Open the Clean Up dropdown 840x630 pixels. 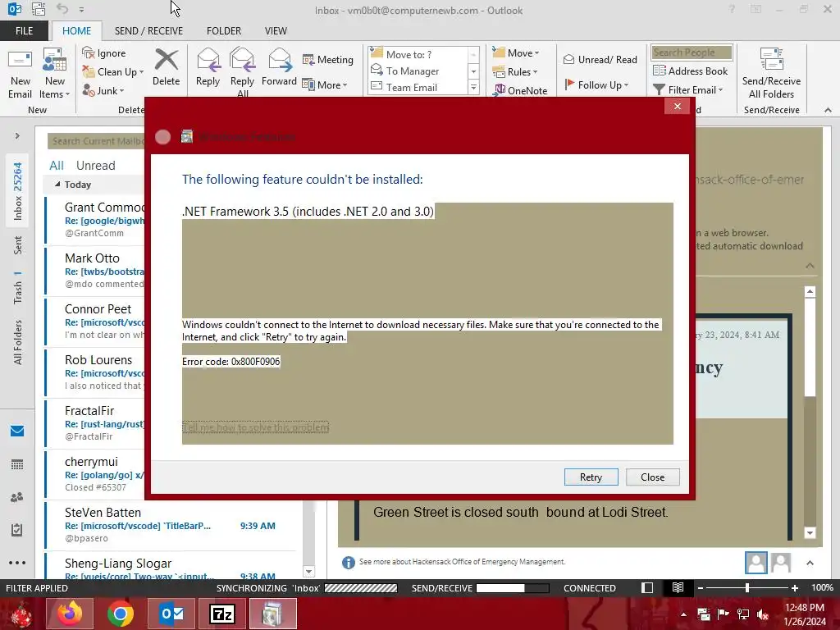[113, 72]
